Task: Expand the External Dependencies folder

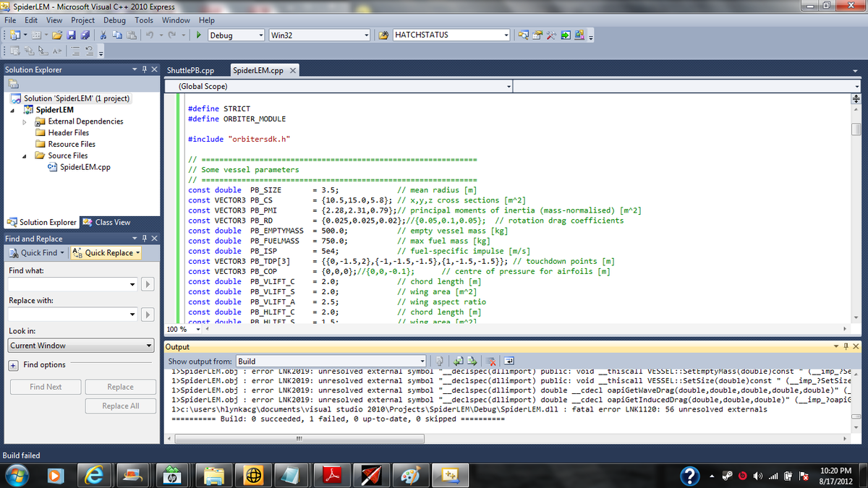Action: tap(26, 121)
